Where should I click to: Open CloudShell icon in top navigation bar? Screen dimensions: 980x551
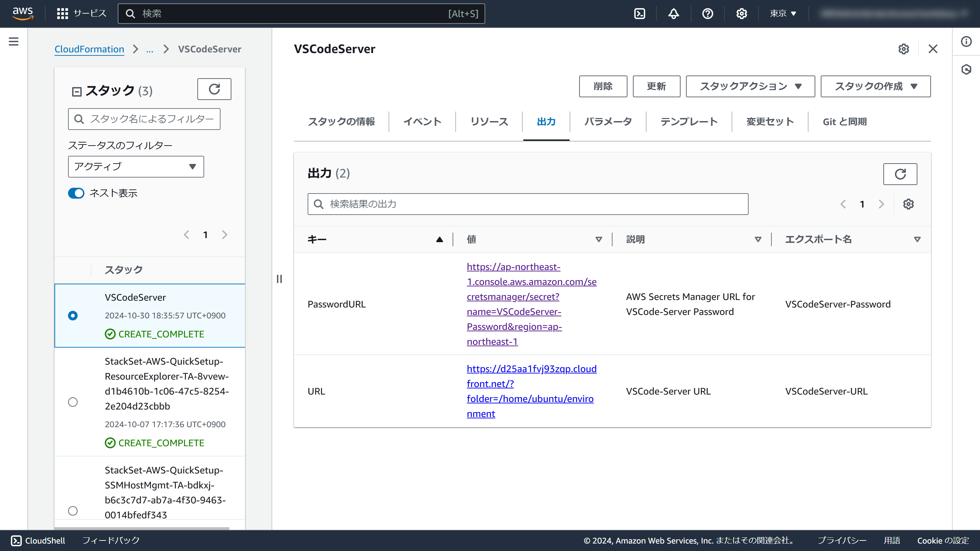639,14
